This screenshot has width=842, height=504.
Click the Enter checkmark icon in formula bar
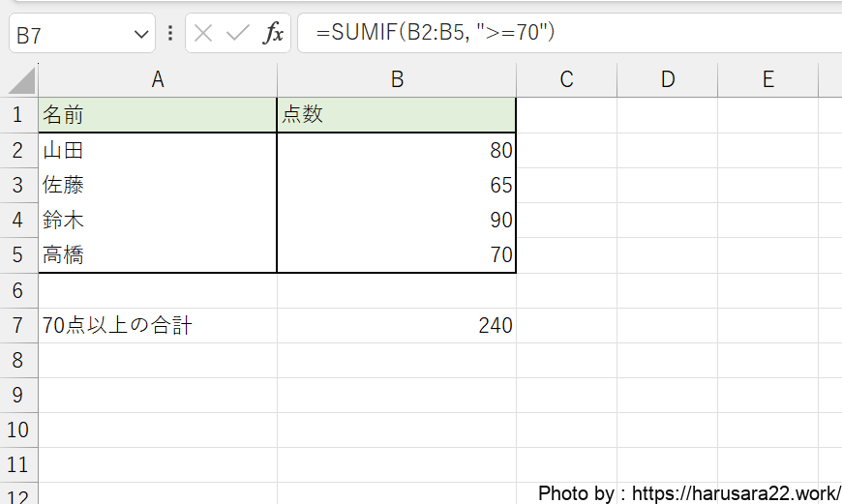click(x=237, y=34)
